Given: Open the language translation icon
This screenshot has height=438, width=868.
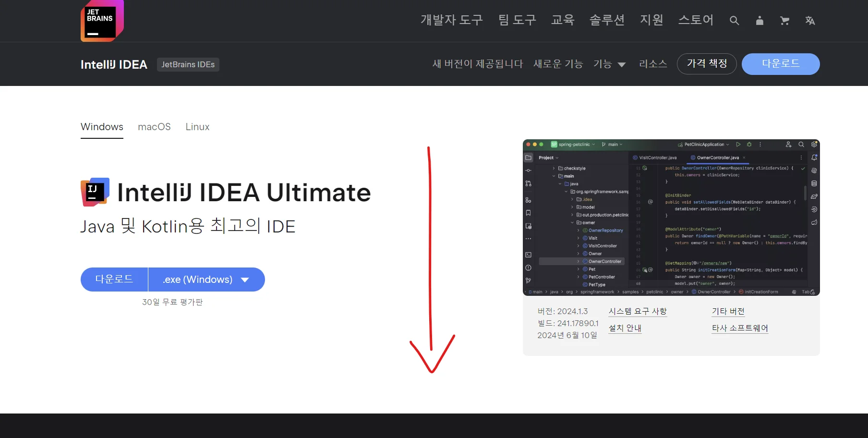Looking at the screenshot, I should coord(810,21).
